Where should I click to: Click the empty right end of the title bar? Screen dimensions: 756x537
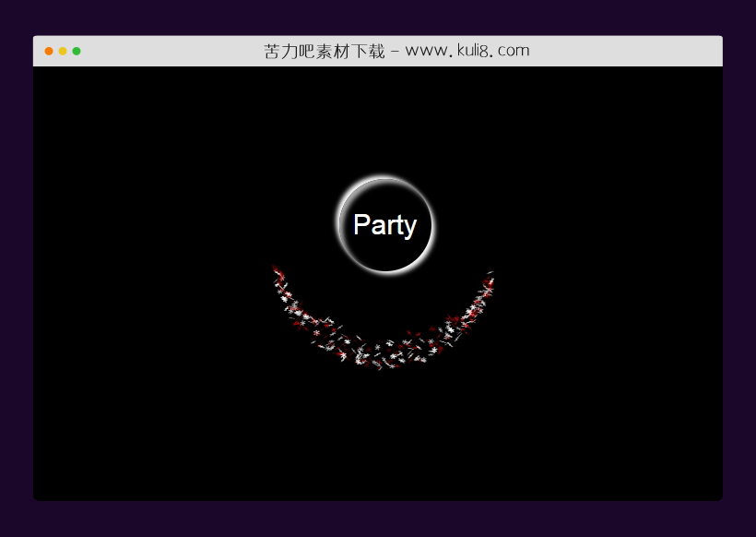(645, 51)
